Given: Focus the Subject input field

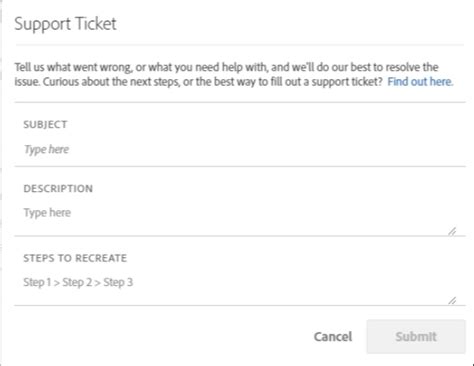Looking at the screenshot, I should coord(240,149).
